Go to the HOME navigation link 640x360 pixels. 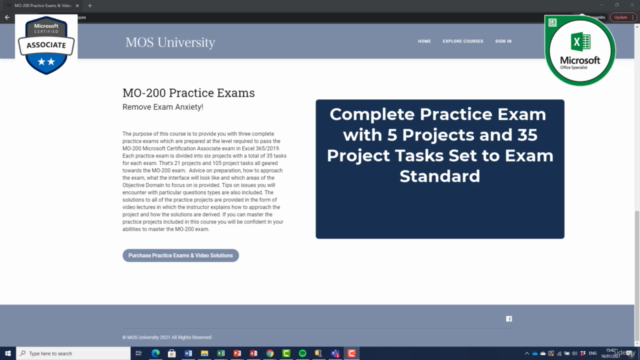tap(424, 41)
